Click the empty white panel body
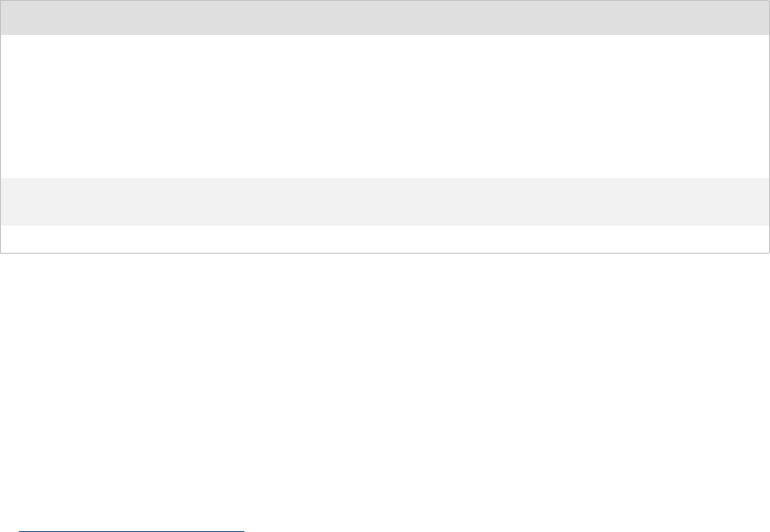Screen dimensions: 770x532 [x=385, y=106]
